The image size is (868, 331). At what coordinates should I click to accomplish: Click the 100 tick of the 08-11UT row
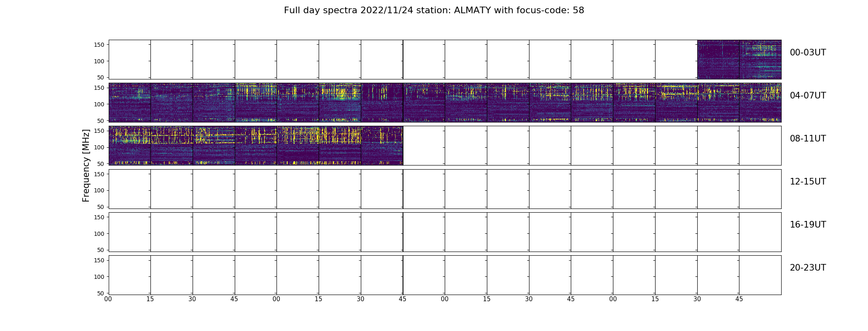coord(99,147)
